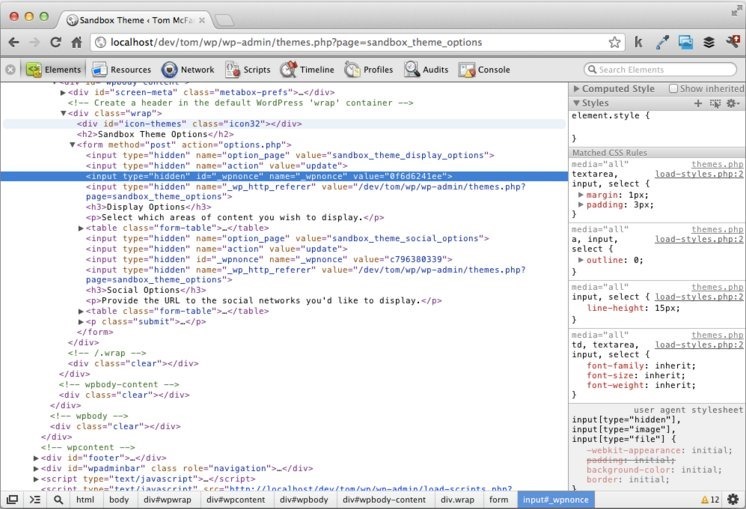
Task: Toggle the Show inherited checkbox
Action: pyautogui.click(x=673, y=88)
